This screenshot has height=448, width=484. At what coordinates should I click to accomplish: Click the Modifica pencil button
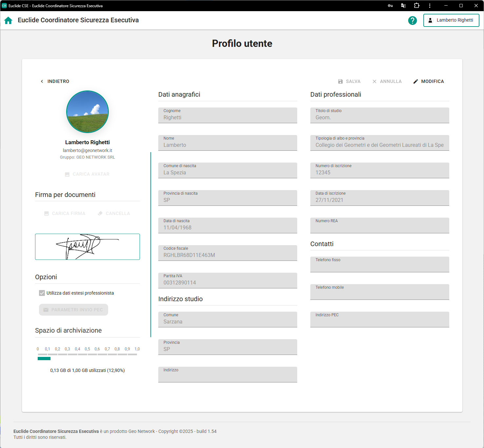428,81
